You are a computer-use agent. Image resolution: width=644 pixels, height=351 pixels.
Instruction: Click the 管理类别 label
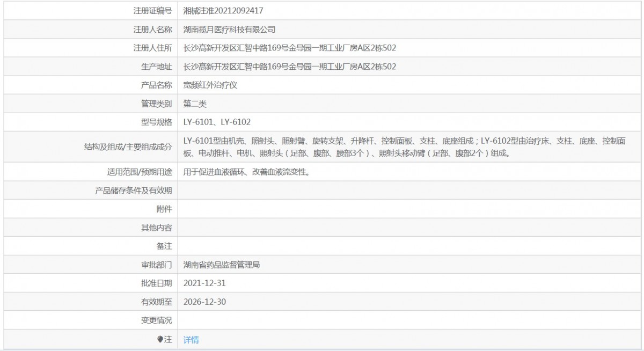pos(156,104)
